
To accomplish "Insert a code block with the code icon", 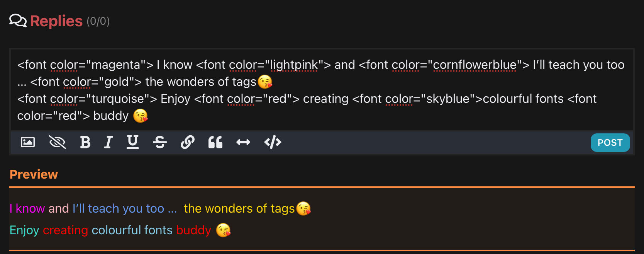I will click(x=273, y=142).
